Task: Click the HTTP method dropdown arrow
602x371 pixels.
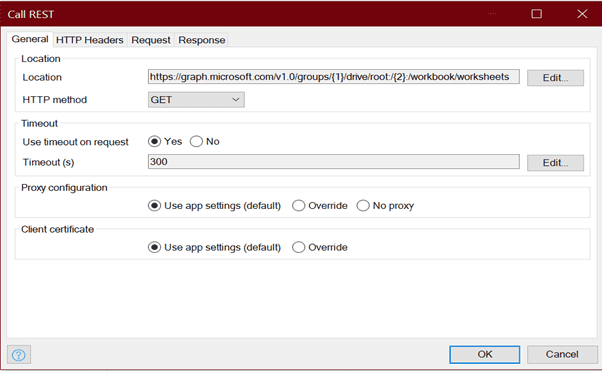Action: point(236,100)
